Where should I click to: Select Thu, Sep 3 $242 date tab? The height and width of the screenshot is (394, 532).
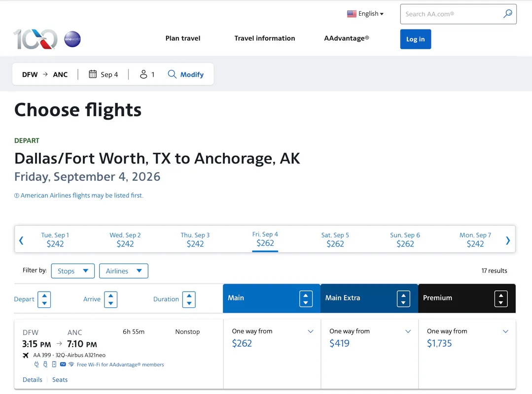pos(195,239)
